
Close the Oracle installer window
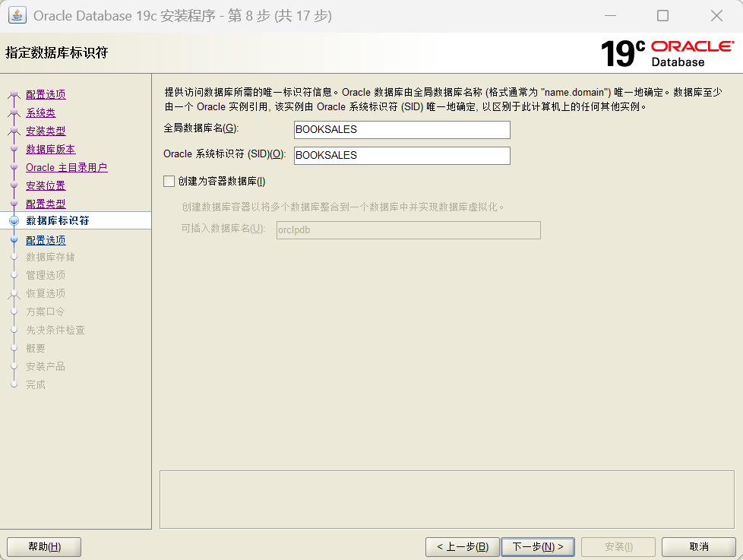(716, 16)
